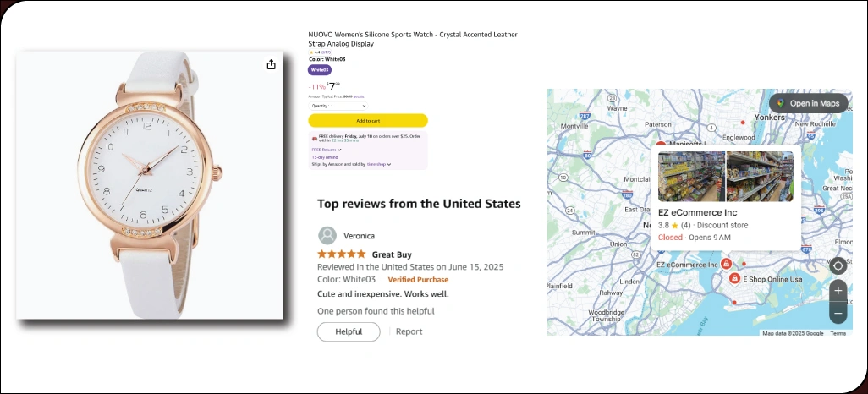Click the Open in Maps button
Image resolution: width=868 pixels, height=394 pixels.
point(808,103)
